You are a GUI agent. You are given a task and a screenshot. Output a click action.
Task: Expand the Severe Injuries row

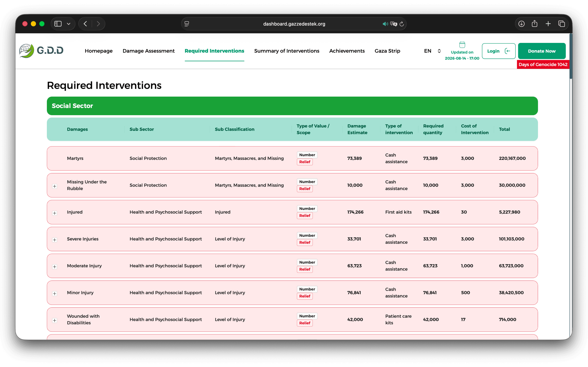(55, 240)
